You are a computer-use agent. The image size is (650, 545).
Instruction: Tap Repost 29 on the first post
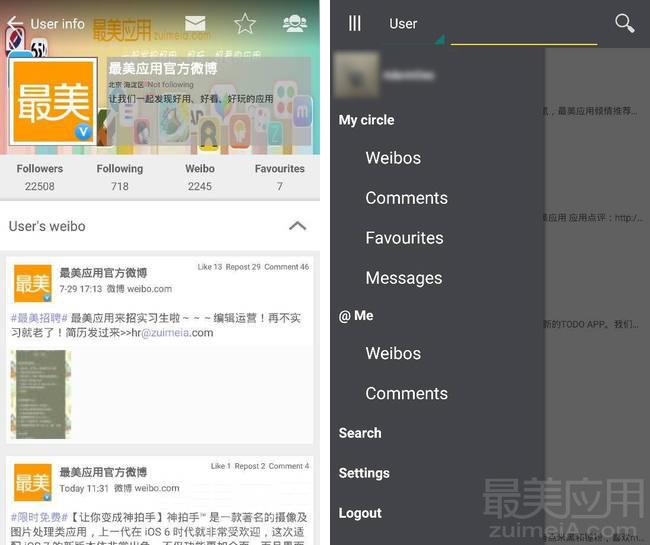click(x=243, y=267)
